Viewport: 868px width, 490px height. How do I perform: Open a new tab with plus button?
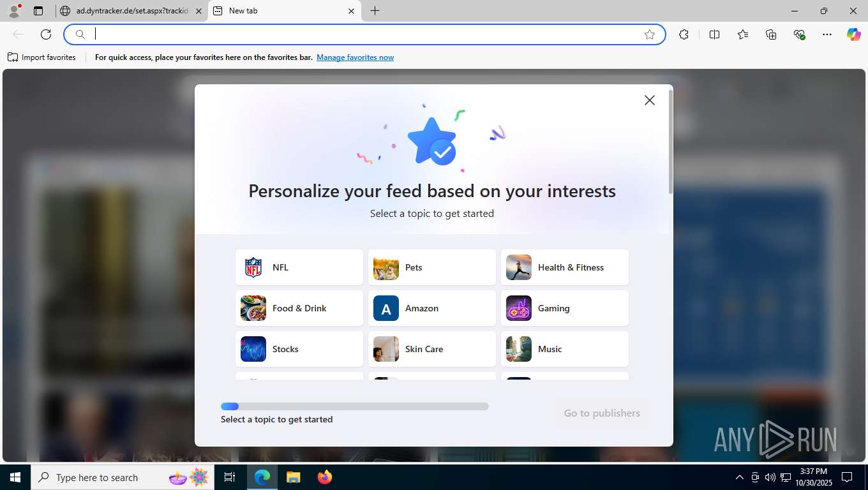(375, 11)
